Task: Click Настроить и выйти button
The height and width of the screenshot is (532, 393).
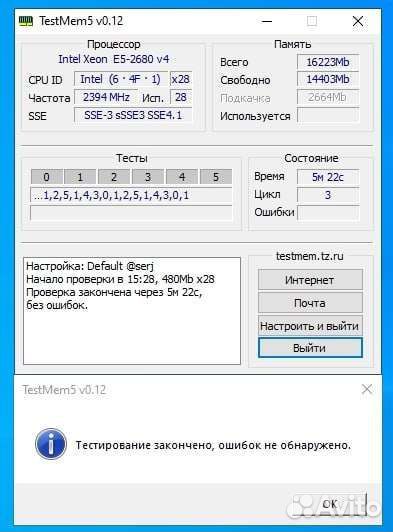Action: pos(310,325)
